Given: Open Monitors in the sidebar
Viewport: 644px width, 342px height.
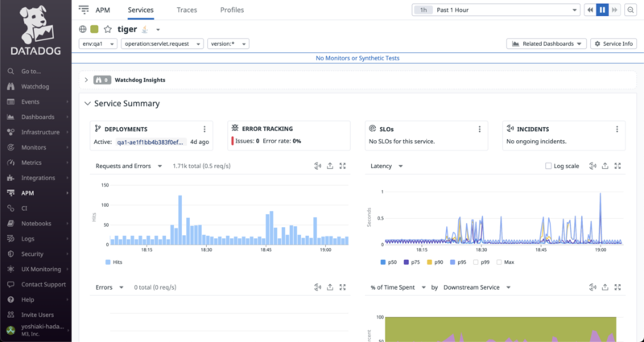Looking at the screenshot, I should [x=35, y=147].
